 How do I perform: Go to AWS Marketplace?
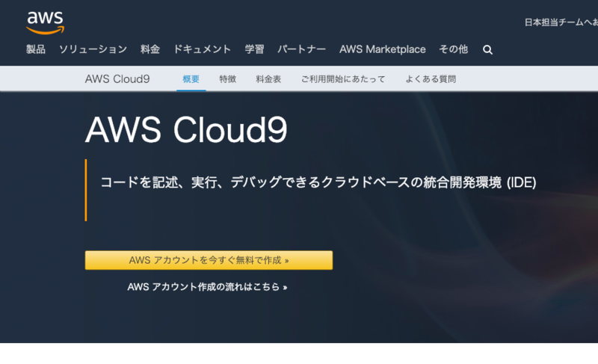(383, 49)
